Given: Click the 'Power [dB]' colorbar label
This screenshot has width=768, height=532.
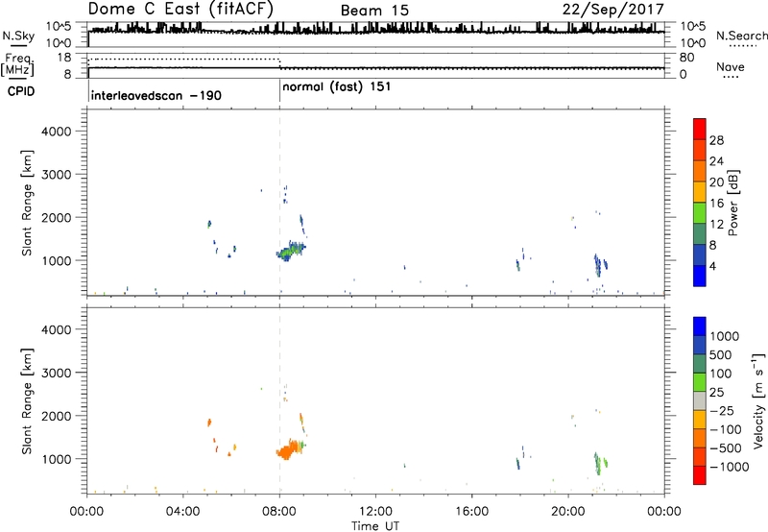Looking at the screenshot, I should tap(732, 203).
